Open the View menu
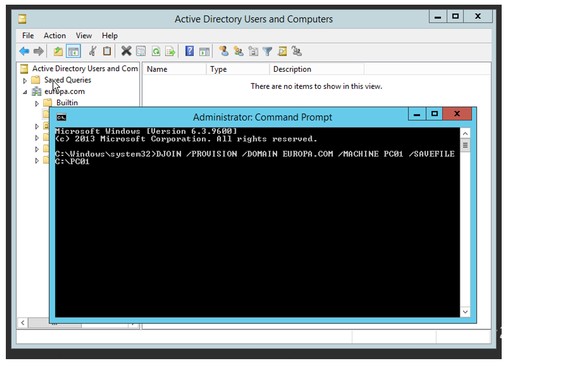Screen dimensions: 588x365 (83, 36)
